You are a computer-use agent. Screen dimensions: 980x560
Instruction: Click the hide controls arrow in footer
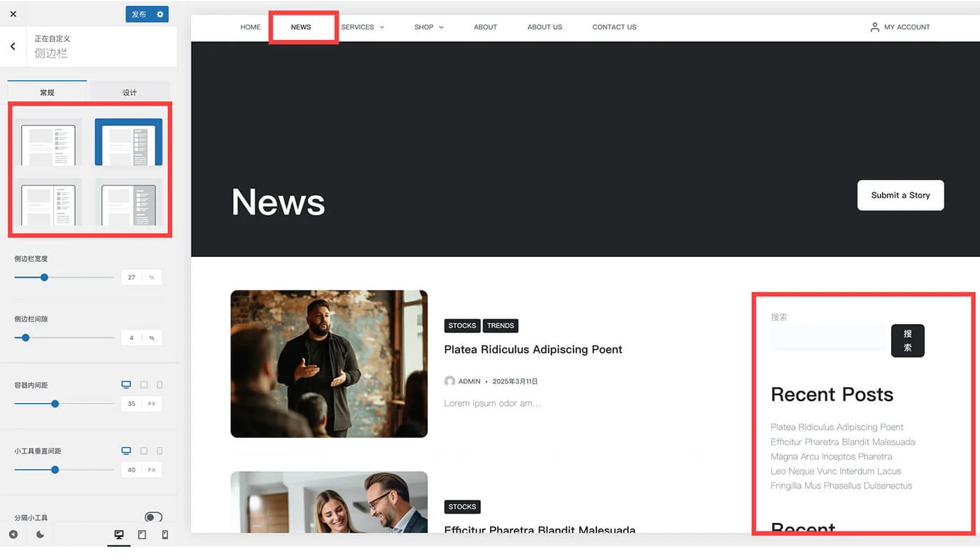point(13,535)
